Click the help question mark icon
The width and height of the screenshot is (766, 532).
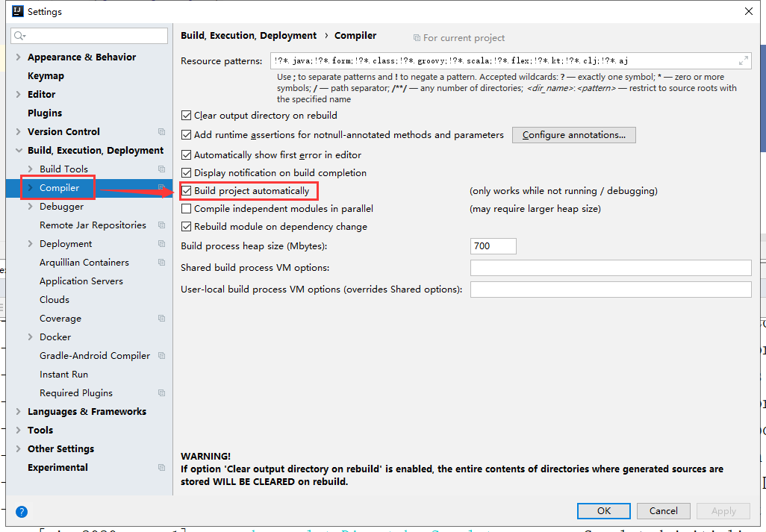(x=22, y=512)
